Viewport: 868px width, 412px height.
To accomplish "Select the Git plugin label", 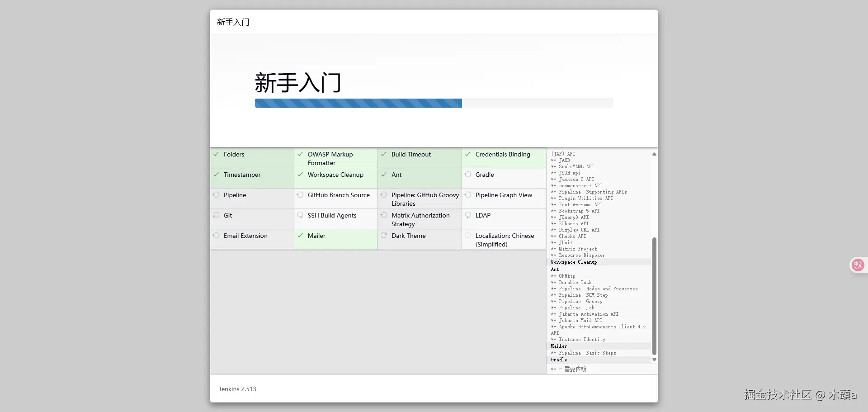I will click(x=228, y=215).
